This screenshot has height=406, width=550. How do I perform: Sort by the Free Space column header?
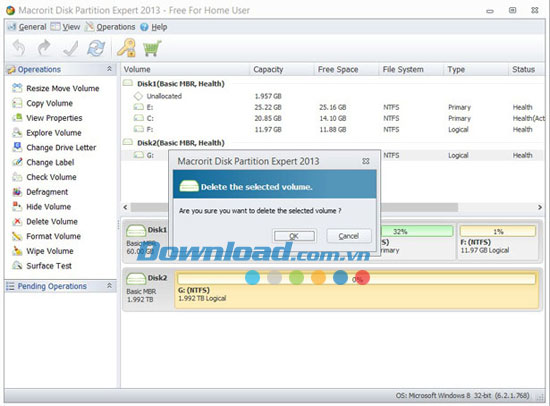point(346,69)
